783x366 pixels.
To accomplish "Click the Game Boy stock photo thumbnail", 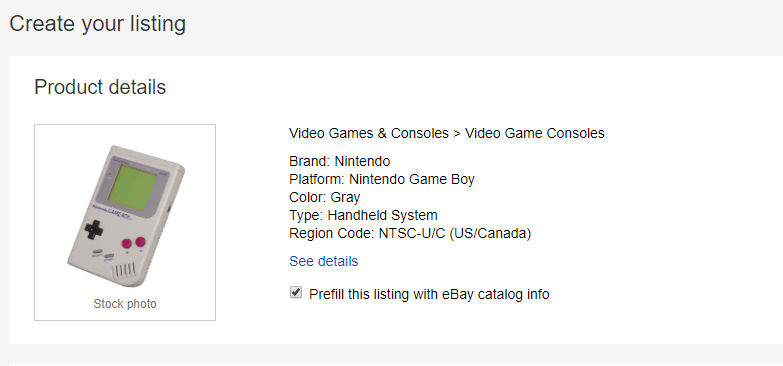I will coord(125,222).
